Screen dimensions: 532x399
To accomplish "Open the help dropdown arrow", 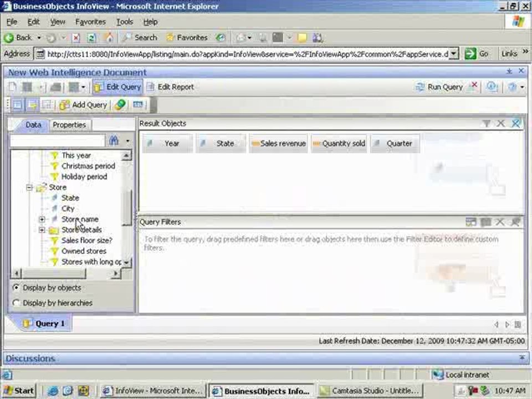I will point(522,87).
